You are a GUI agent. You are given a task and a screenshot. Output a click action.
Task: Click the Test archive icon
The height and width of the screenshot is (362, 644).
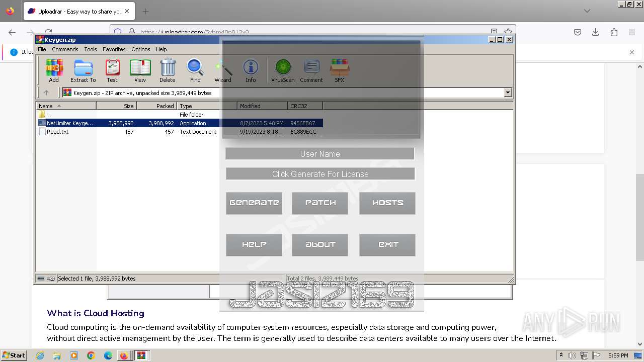tap(112, 70)
